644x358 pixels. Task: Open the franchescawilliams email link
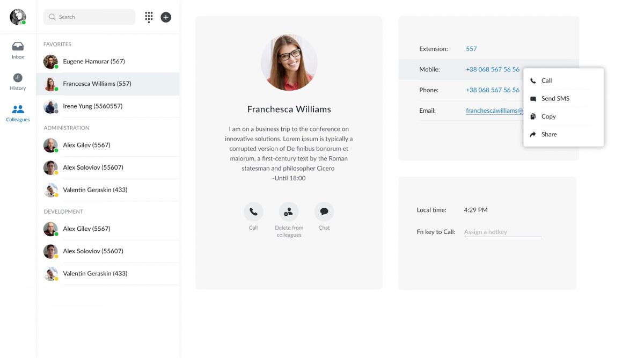(494, 111)
